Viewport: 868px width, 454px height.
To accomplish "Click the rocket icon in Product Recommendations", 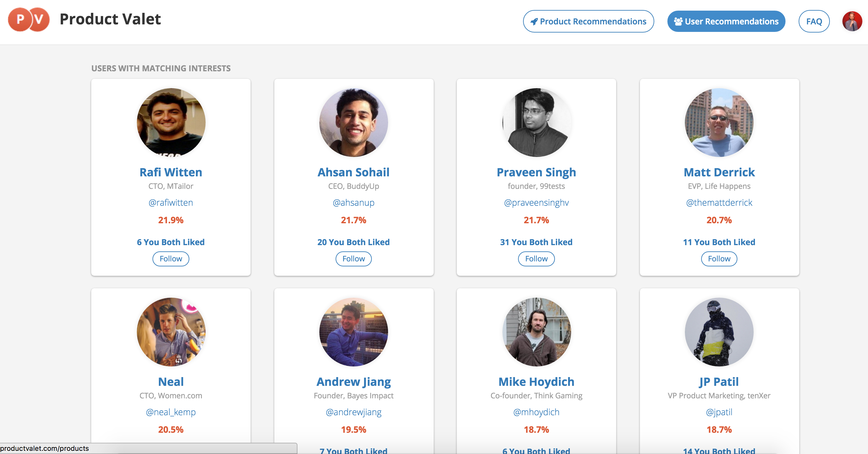I will click(x=534, y=22).
